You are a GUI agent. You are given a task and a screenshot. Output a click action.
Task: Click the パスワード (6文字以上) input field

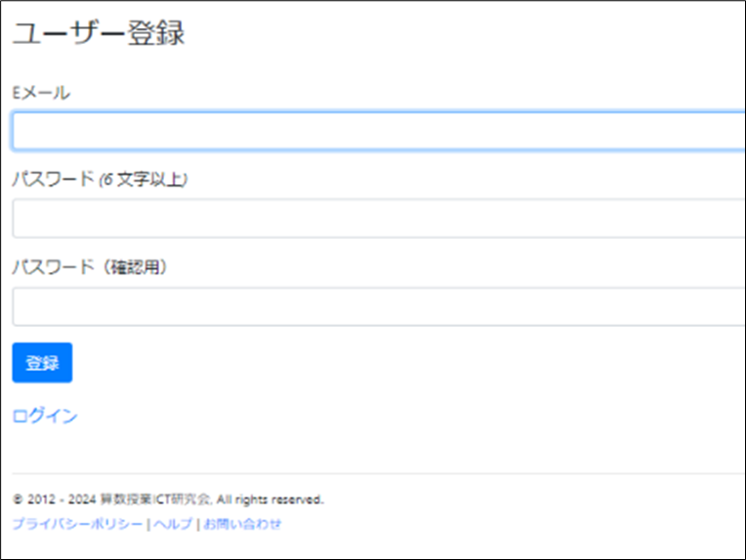click(379, 219)
